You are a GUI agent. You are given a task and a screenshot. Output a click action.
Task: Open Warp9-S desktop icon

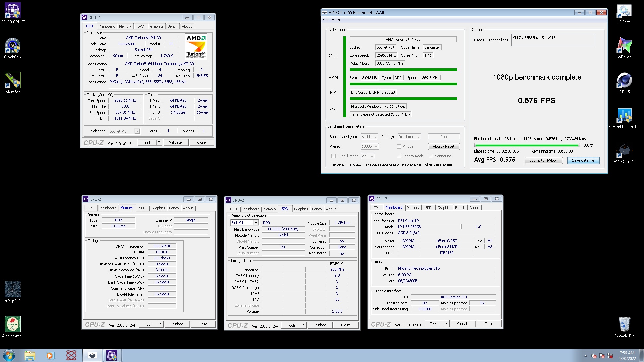point(13,292)
